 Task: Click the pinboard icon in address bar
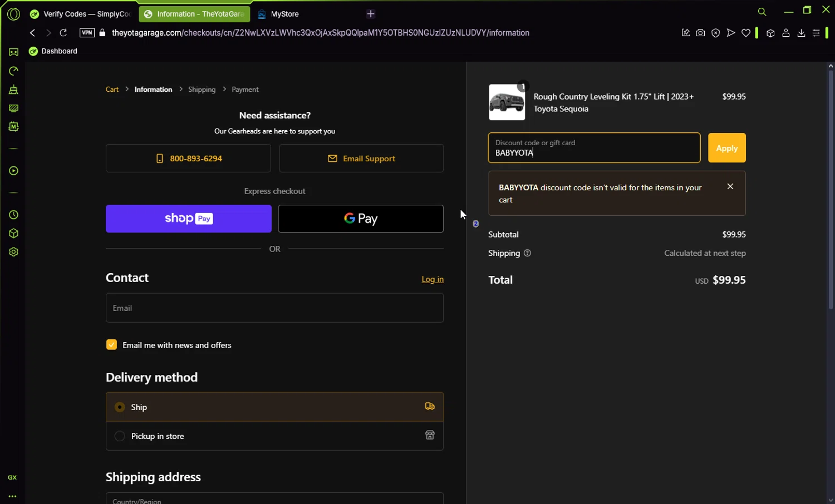(x=685, y=33)
